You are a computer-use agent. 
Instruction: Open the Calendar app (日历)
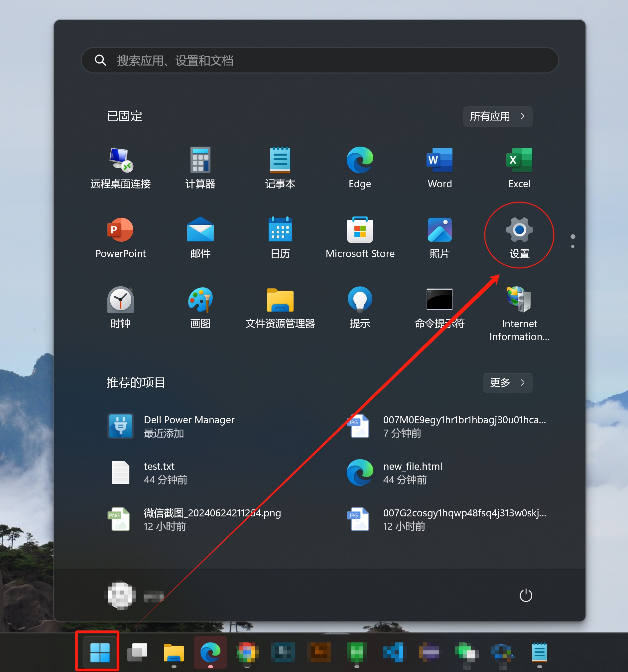coord(280,238)
